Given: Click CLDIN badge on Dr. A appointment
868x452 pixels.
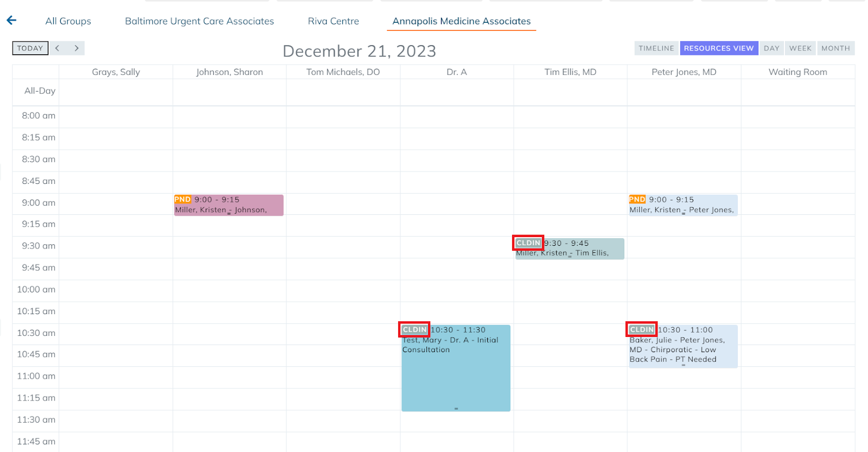Looking at the screenshot, I should coord(414,329).
